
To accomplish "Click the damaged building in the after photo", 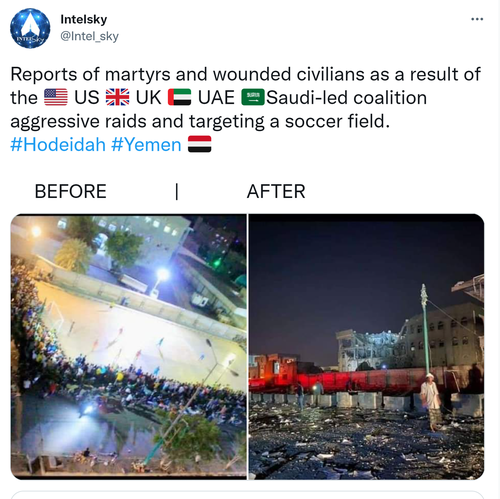I will click(370, 350).
